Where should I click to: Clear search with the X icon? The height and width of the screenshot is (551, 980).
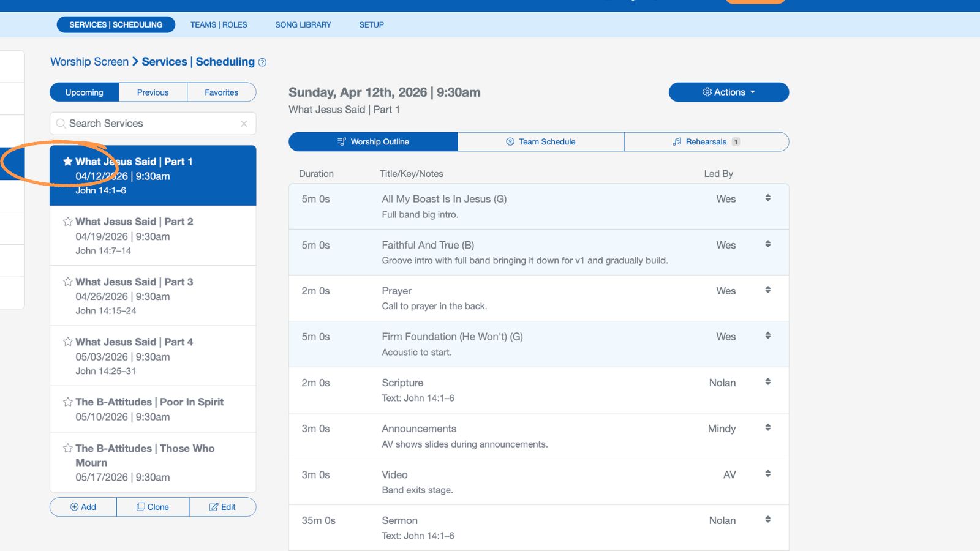tap(244, 124)
